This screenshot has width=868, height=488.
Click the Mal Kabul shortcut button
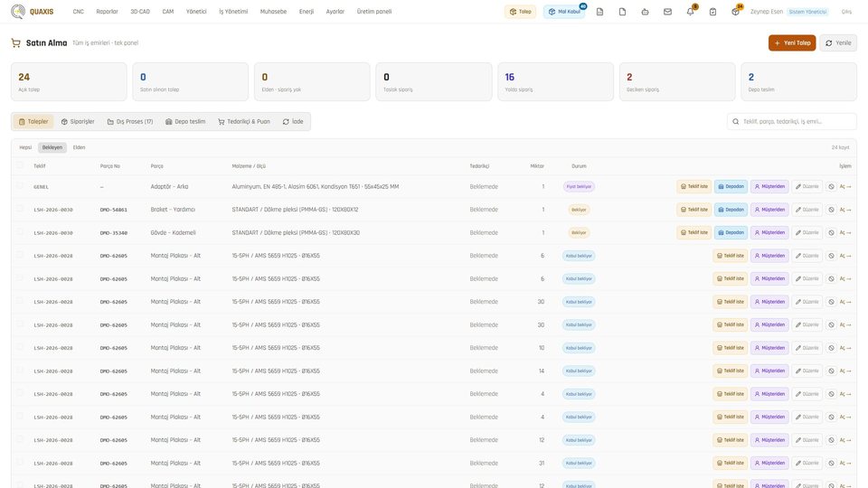tap(564, 12)
